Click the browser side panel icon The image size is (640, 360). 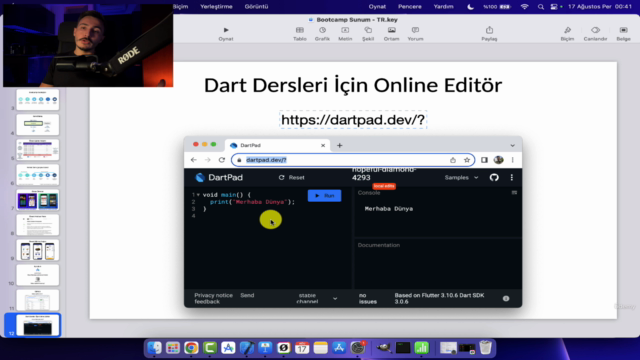(484, 160)
